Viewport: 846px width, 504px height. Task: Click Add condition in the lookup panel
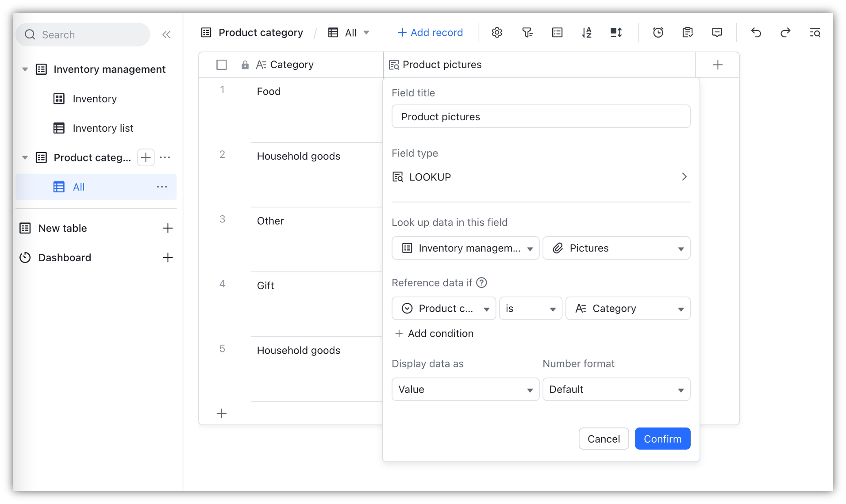(434, 333)
